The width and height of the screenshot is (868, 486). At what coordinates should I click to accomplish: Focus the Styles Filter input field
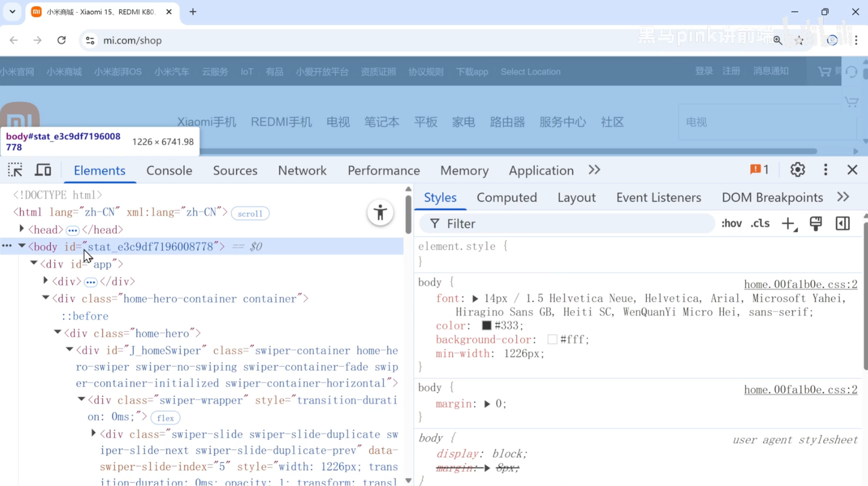[x=567, y=224]
